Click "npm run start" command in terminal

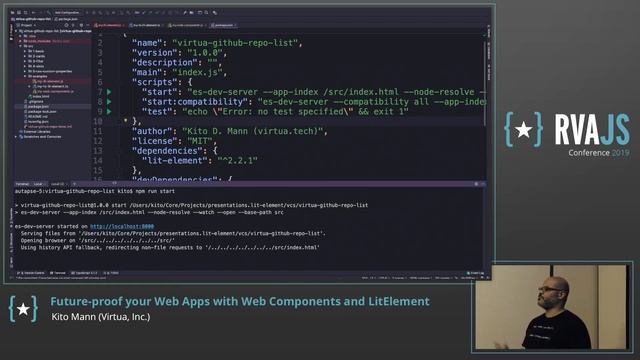pos(155,191)
